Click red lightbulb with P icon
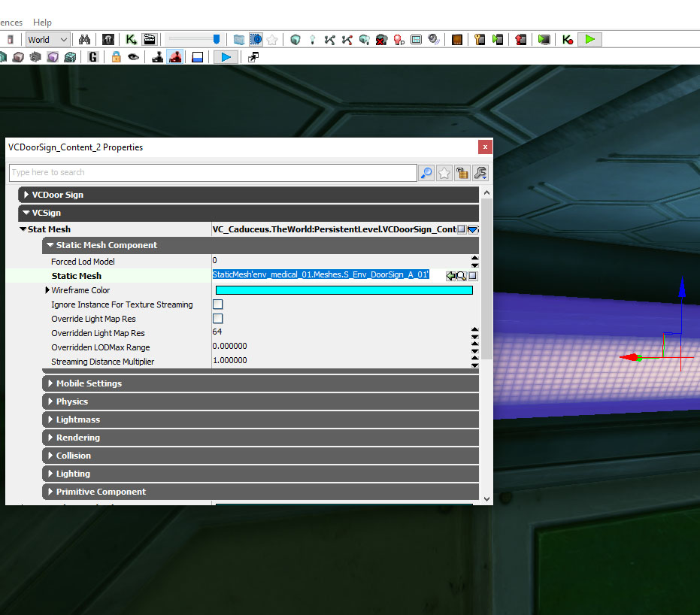 pos(398,40)
